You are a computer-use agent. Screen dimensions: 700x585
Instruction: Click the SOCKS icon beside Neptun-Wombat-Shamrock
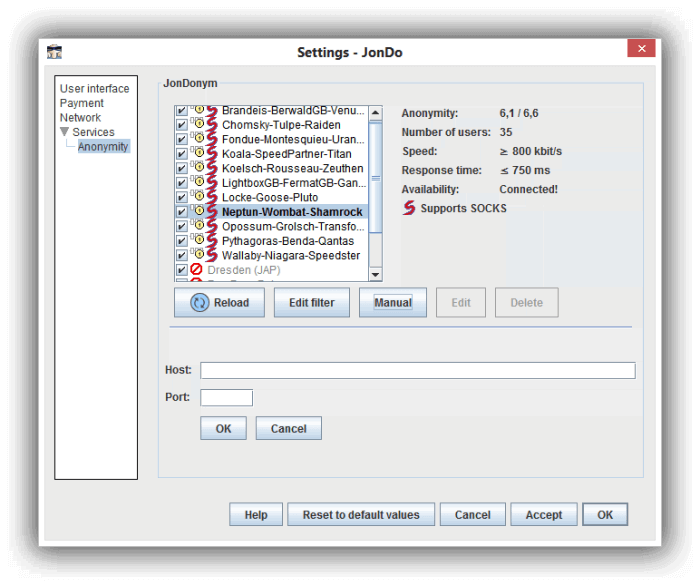[212, 212]
